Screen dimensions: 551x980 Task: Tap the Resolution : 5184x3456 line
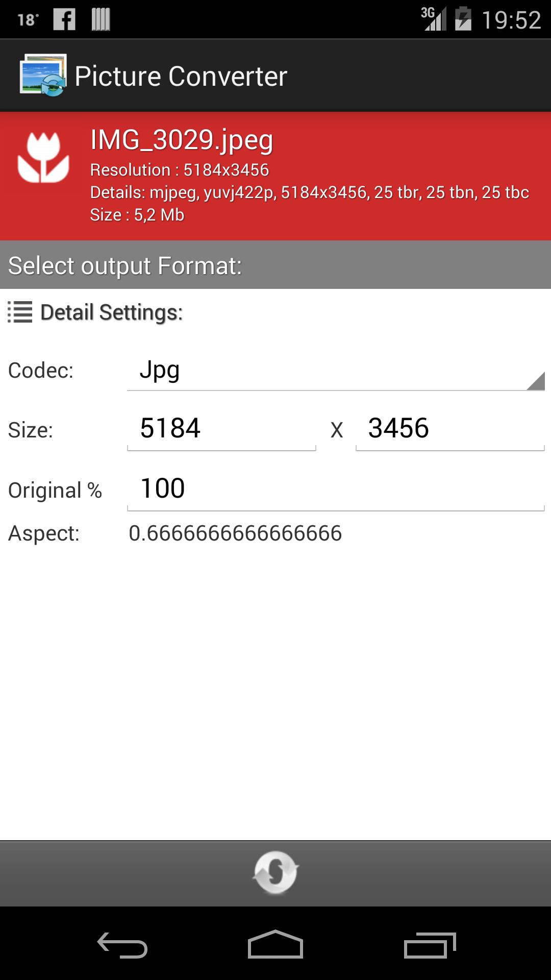coord(180,170)
